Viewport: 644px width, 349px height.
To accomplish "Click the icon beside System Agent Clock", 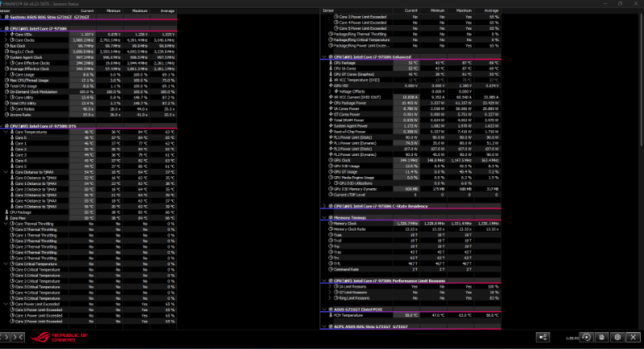I will (6, 57).
